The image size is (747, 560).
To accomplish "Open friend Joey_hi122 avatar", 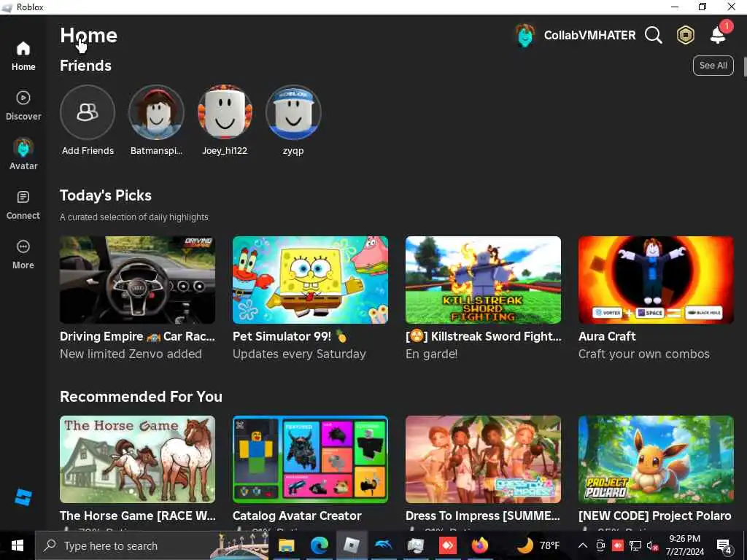I will point(225,112).
